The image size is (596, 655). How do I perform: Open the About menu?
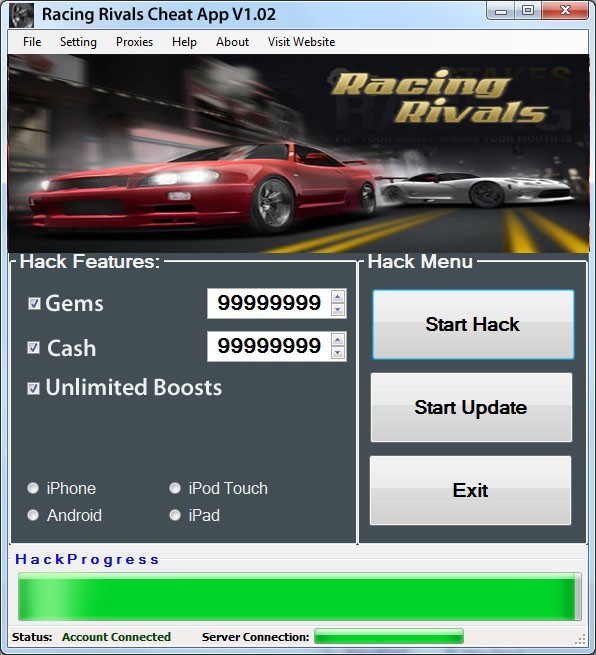[233, 42]
